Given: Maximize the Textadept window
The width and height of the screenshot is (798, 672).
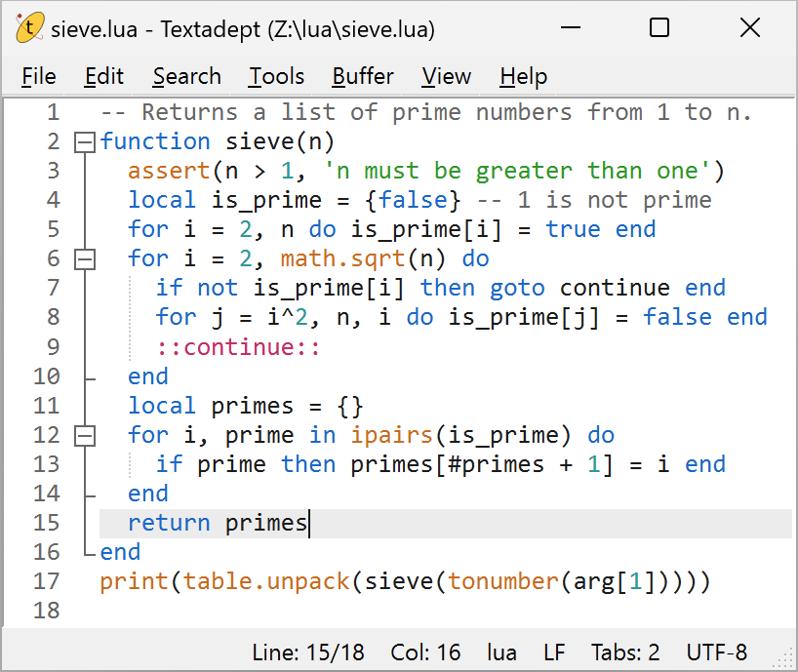Looking at the screenshot, I should [659, 28].
